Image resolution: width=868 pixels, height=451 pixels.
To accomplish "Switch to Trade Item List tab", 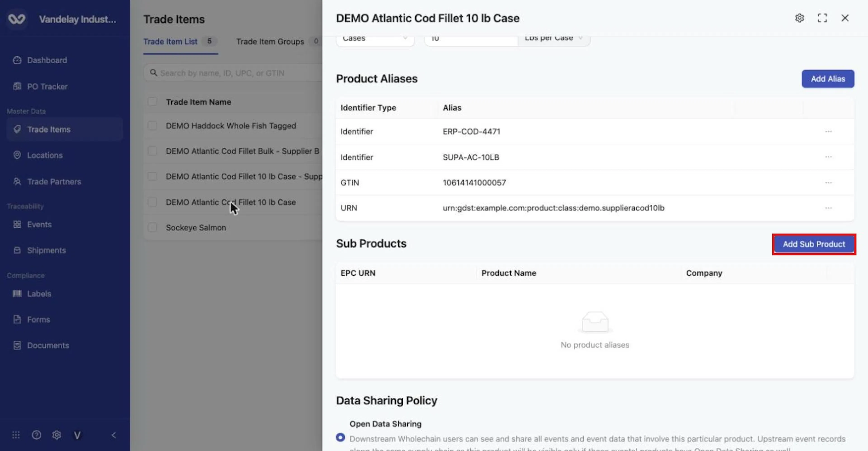I will pos(180,41).
